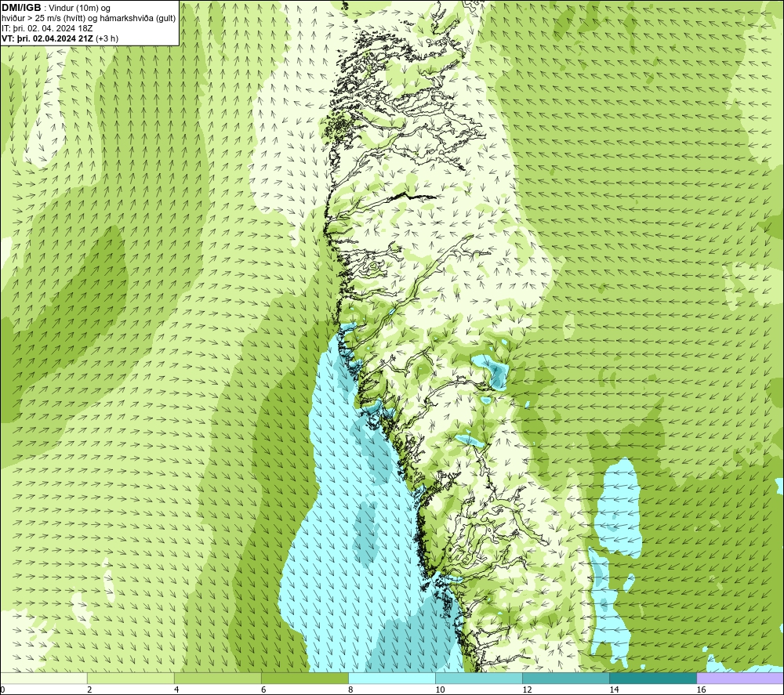Image resolution: width=784 pixels, height=695 pixels.
Task: Click the 10–12 m/s turquoise legend swatch
Action: pos(479,678)
